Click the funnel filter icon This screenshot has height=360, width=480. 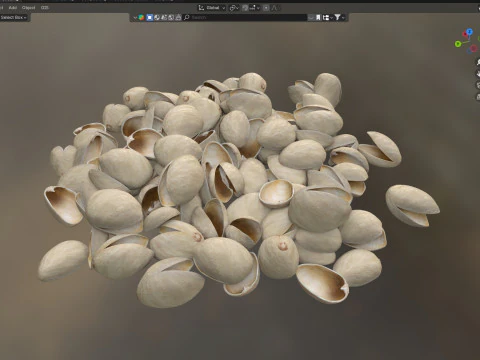tap(337, 17)
